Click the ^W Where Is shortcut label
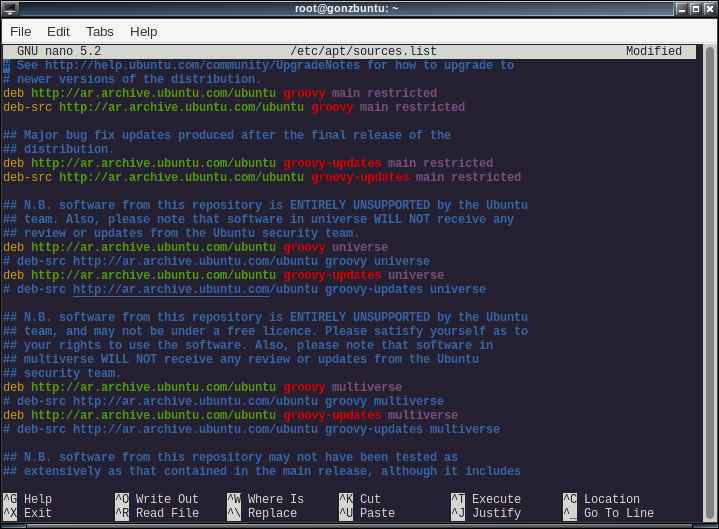The image size is (719, 529). coord(265,499)
